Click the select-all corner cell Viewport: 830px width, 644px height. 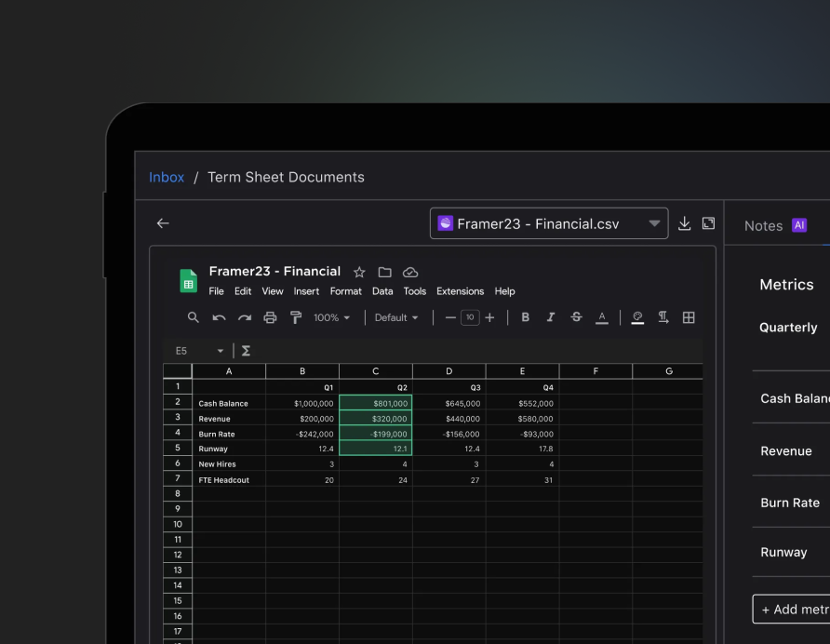[x=178, y=371]
